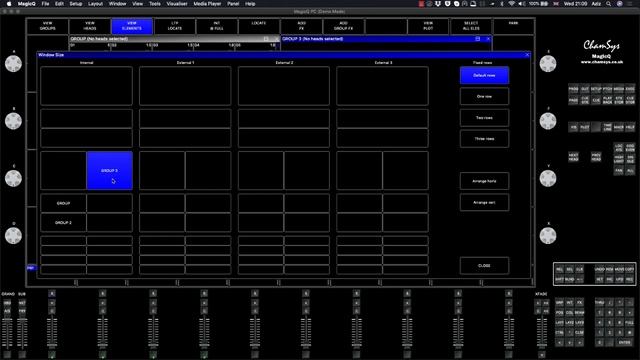Screen dimensions: 640x360
Task: Click the COL attribute key
Action: point(569,313)
